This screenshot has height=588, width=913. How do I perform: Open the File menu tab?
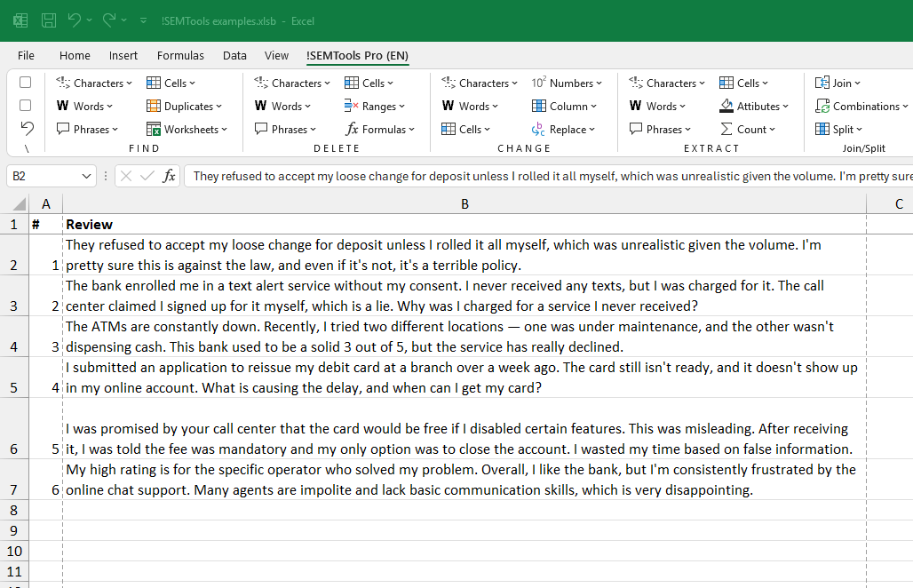coord(26,55)
